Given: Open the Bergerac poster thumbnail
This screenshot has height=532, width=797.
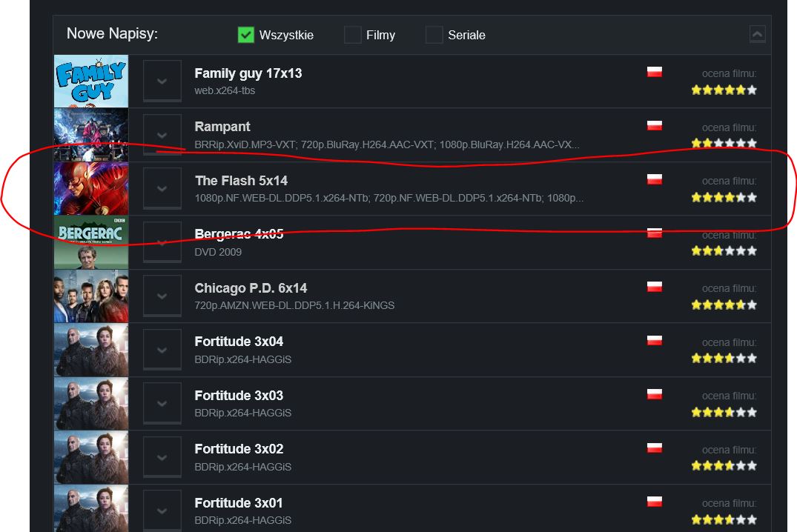Looking at the screenshot, I should (x=91, y=242).
